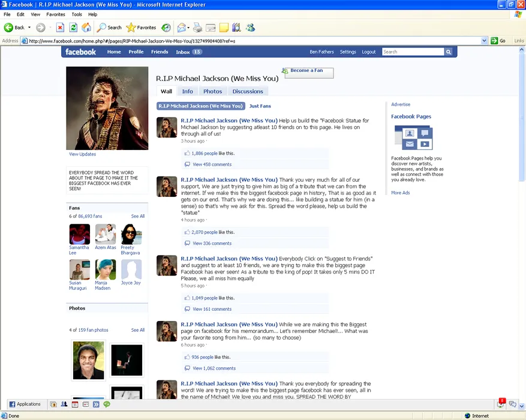Click the Mail envelope toolbar icon
The height and width of the screenshot is (420, 526).
[182, 28]
